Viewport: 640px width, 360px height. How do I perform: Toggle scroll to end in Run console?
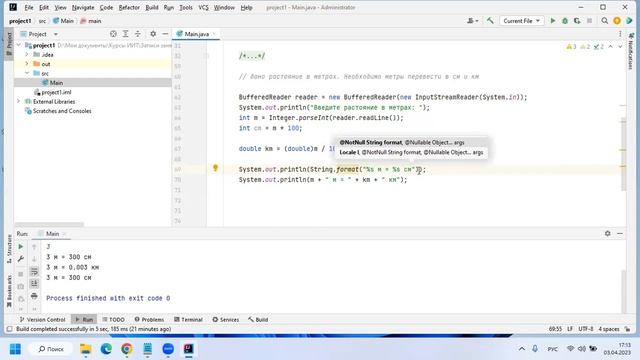(34, 283)
